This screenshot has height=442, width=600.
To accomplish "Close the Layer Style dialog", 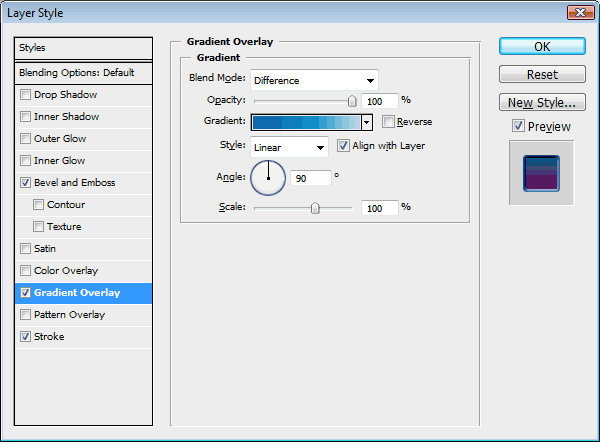I will pos(580,13).
